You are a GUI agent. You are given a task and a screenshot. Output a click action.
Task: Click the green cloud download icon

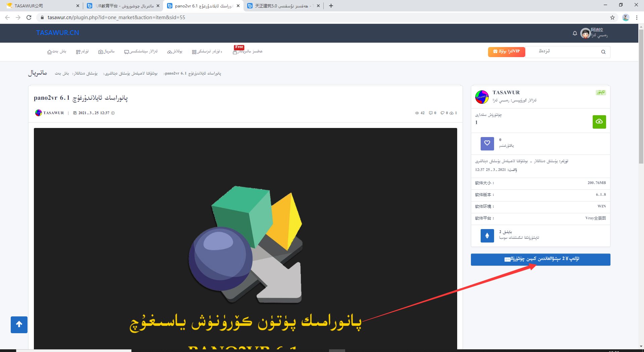[599, 122]
